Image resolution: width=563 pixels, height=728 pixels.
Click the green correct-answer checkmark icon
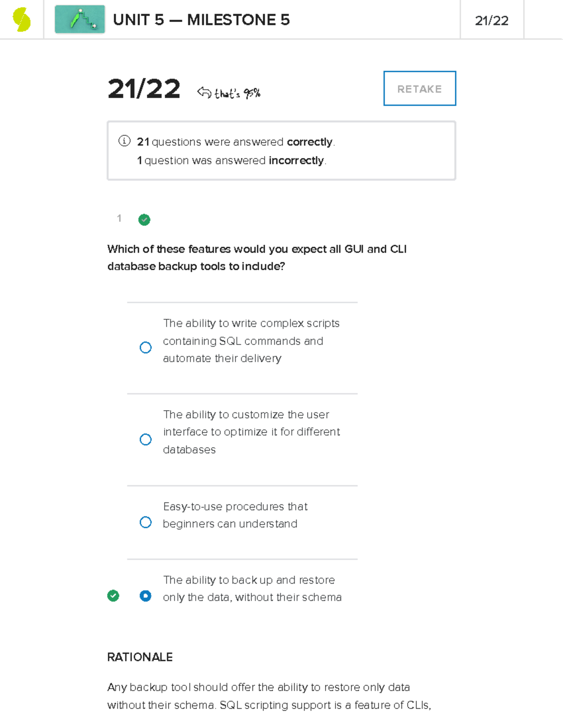(113, 596)
